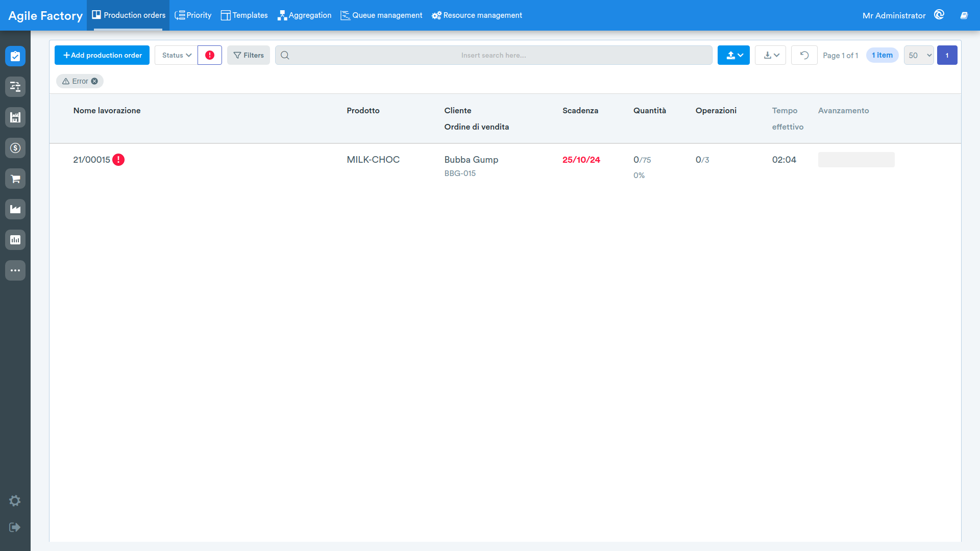The image size is (980, 551).
Task: Click the Scadenza column header
Action: pos(580,110)
